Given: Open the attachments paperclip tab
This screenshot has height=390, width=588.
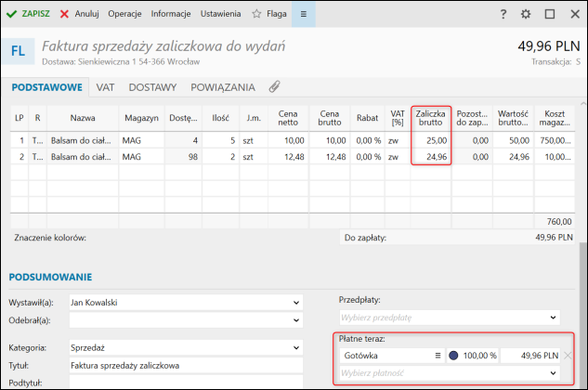Looking at the screenshot, I should 274,87.
